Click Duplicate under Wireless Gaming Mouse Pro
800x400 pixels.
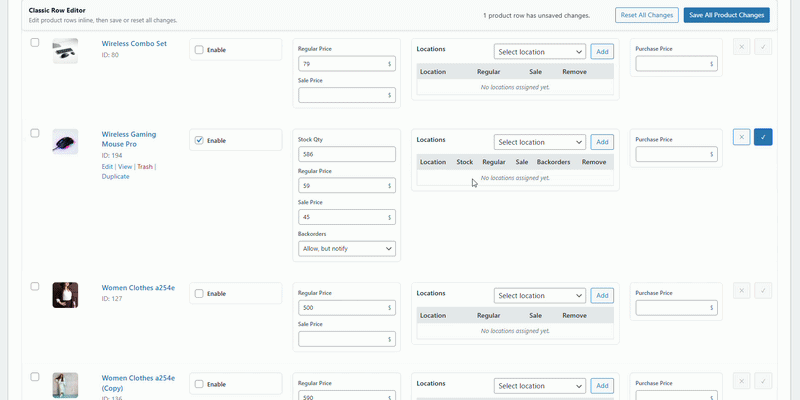(115, 177)
